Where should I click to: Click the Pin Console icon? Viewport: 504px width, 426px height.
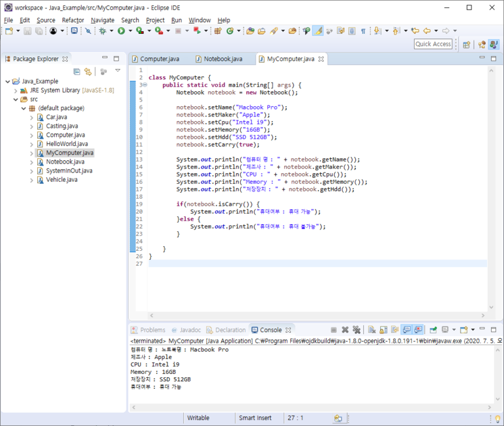[434, 330]
